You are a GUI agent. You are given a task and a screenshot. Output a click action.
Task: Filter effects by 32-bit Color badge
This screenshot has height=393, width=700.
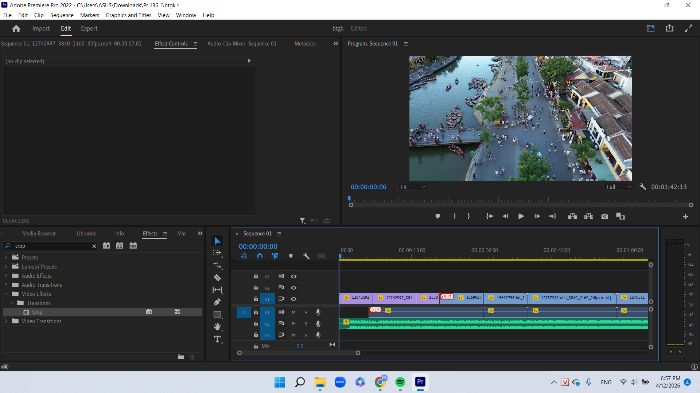120,246
